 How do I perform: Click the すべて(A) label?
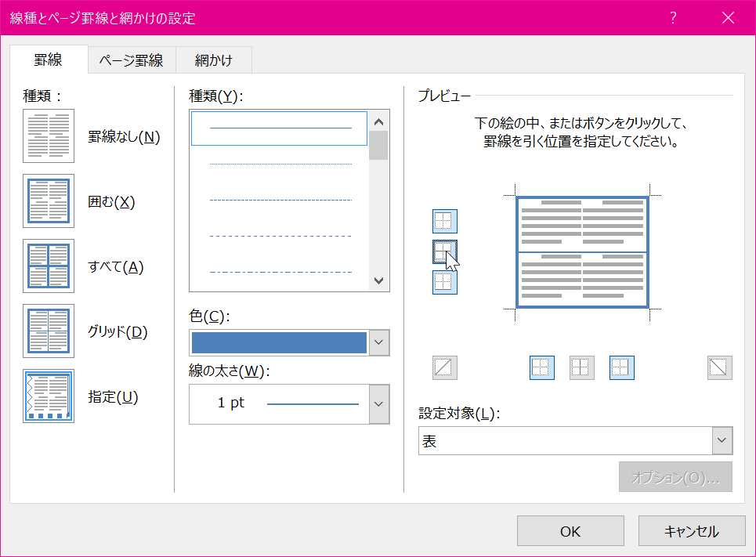(116, 266)
